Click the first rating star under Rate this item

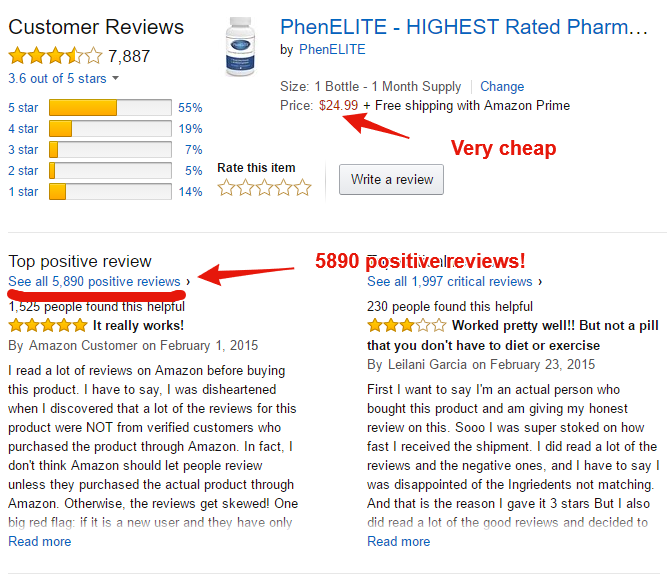click(226, 187)
